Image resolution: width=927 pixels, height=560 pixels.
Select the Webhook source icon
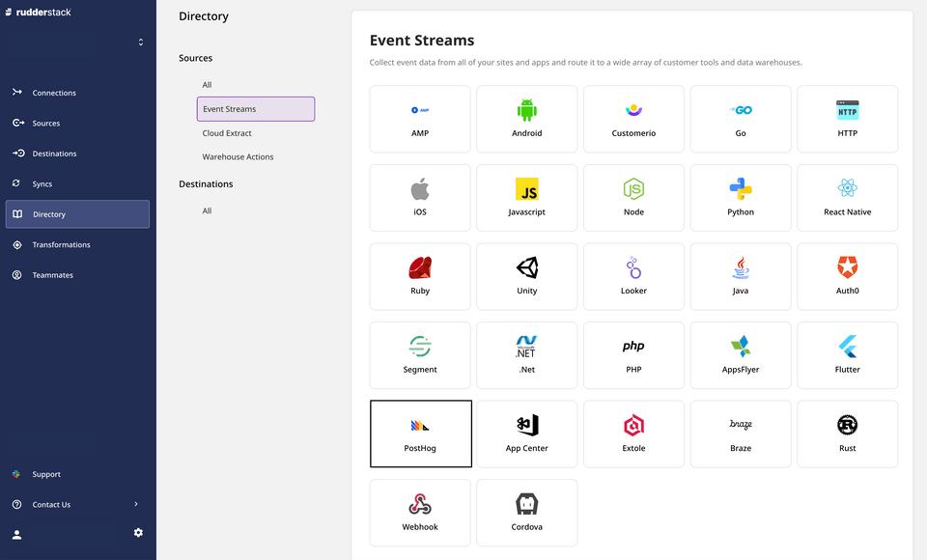pyautogui.click(x=420, y=504)
